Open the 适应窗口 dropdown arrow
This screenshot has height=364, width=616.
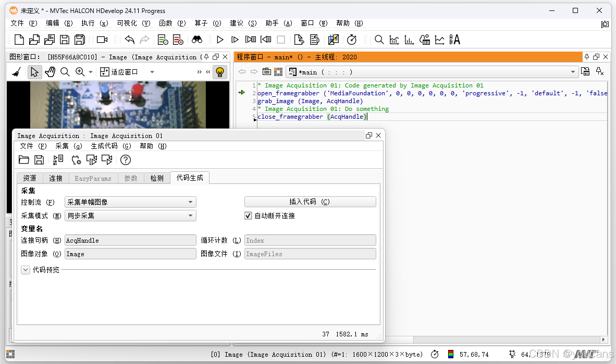tap(152, 72)
